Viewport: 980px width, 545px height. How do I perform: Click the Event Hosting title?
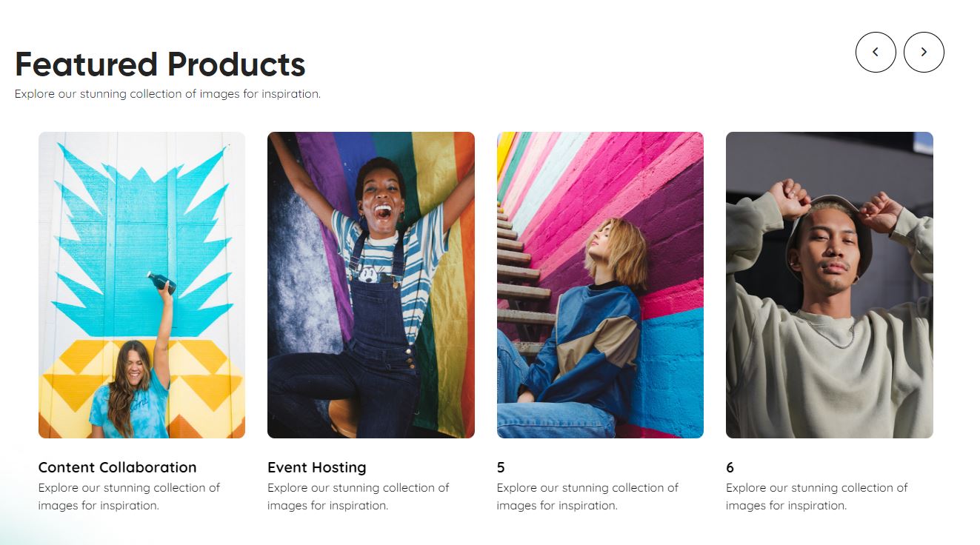click(317, 467)
